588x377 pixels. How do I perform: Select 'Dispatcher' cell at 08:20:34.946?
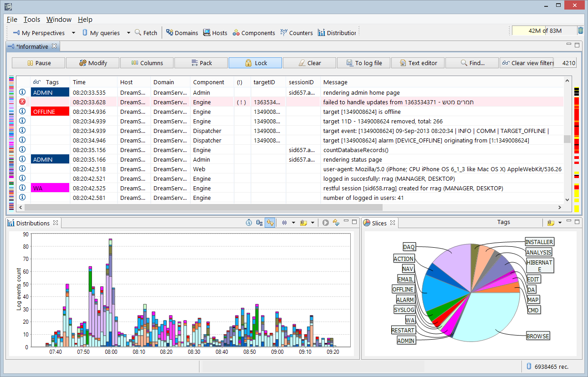212,140
